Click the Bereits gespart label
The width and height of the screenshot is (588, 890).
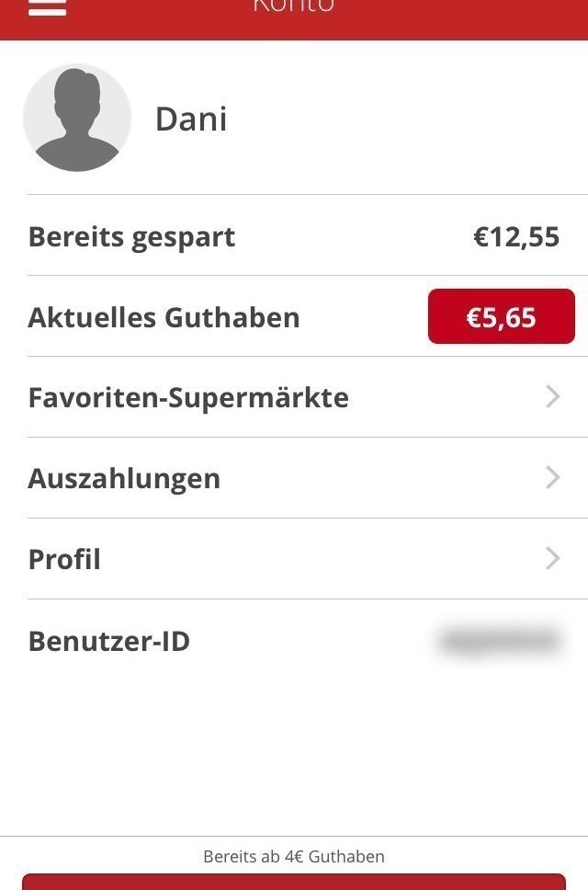tap(131, 237)
